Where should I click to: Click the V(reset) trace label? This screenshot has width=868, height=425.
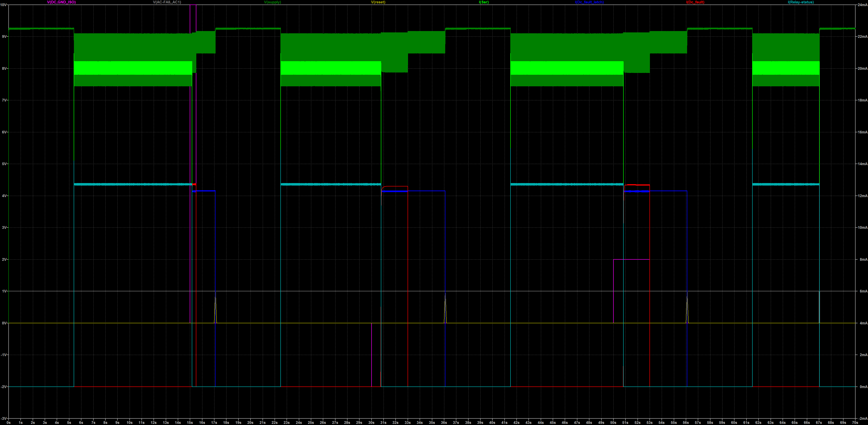pyautogui.click(x=378, y=2)
